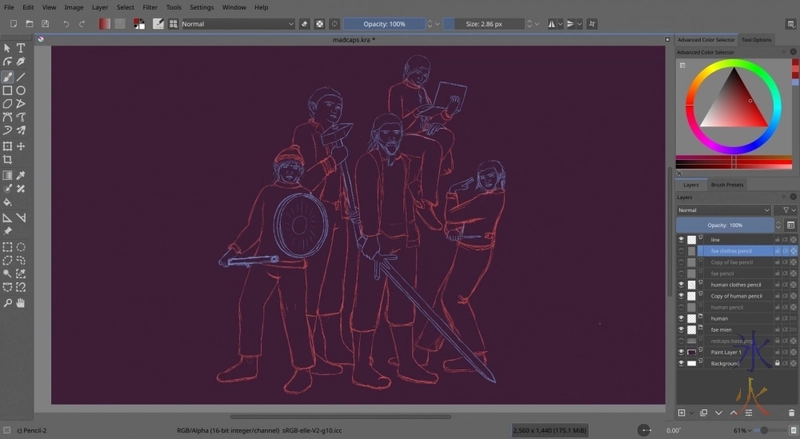Switch to the Tool Options tab
This screenshot has height=439, width=800.
click(x=756, y=40)
